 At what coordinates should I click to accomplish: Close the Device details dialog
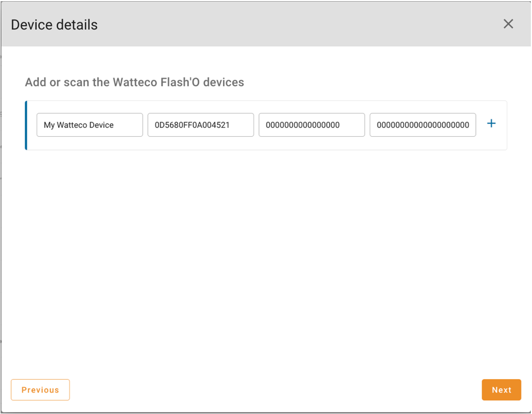[508, 24]
